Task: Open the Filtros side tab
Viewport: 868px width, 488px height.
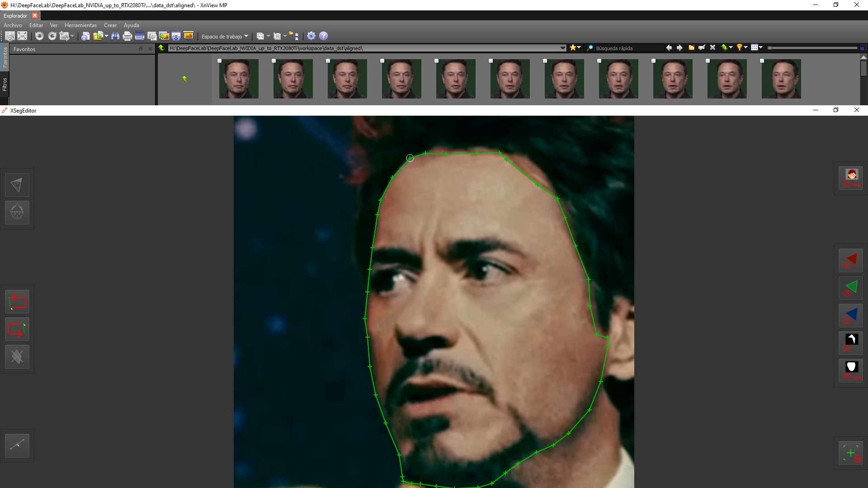Action: [5, 84]
